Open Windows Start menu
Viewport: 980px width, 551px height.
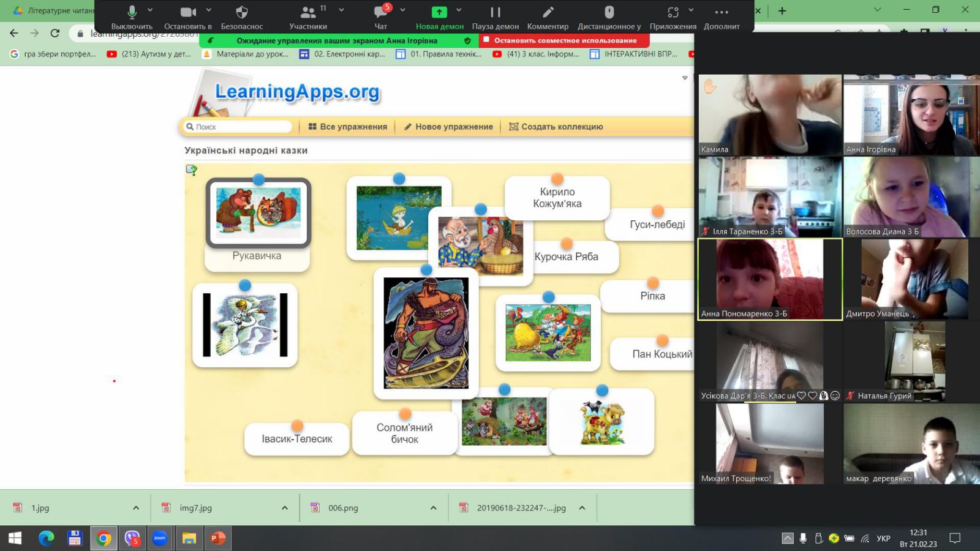click(15, 538)
